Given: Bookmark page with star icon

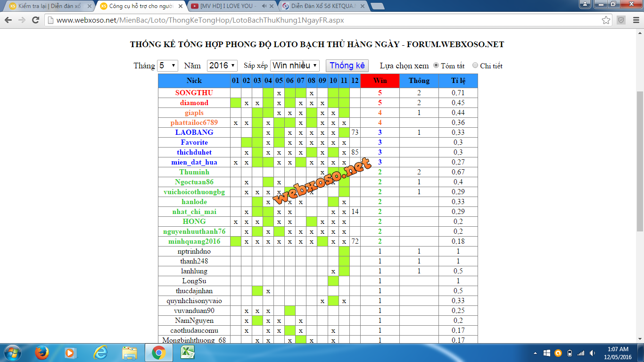Looking at the screenshot, I should point(606,20).
